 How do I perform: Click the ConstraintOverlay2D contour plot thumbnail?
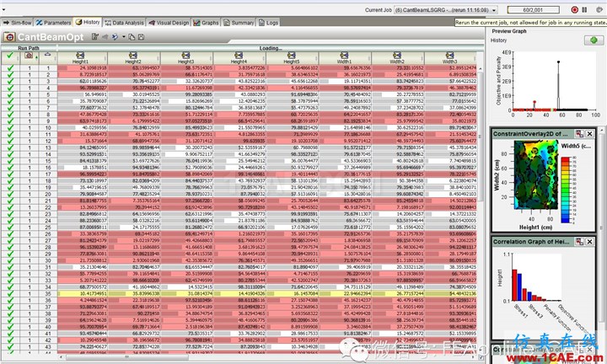tap(536, 175)
